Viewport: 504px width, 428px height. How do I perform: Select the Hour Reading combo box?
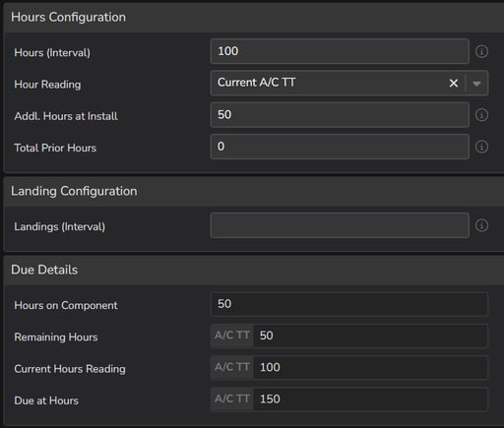[349, 84]
